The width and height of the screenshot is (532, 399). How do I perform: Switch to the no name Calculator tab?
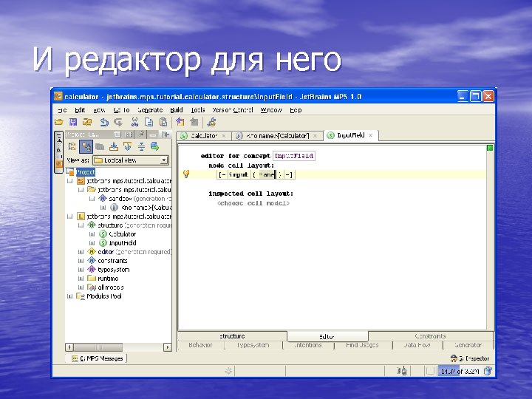point(277,136)
